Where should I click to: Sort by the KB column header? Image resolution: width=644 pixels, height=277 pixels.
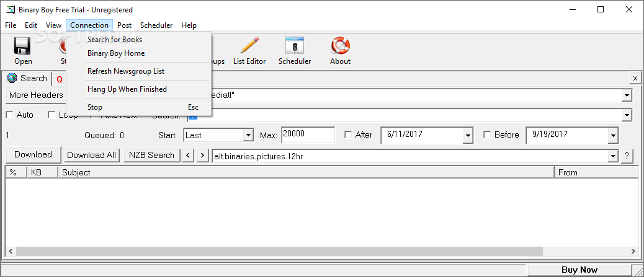(43, 173)
